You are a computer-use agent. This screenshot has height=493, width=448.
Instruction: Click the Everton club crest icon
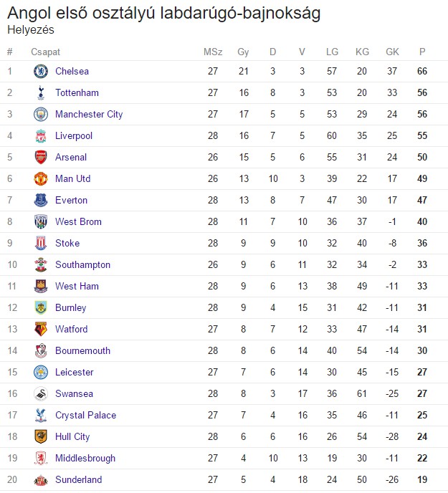(x=40, y=200)
